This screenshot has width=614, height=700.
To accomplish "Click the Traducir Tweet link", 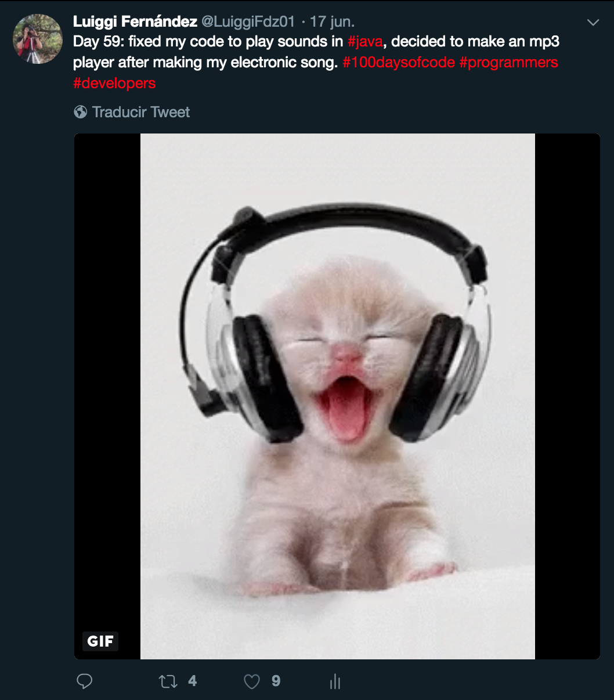I will tap(141, 112).
